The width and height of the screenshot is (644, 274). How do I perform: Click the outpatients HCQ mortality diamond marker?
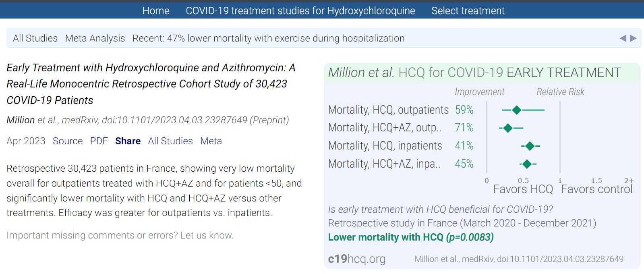pyautogui.click(x=517, y=110)
